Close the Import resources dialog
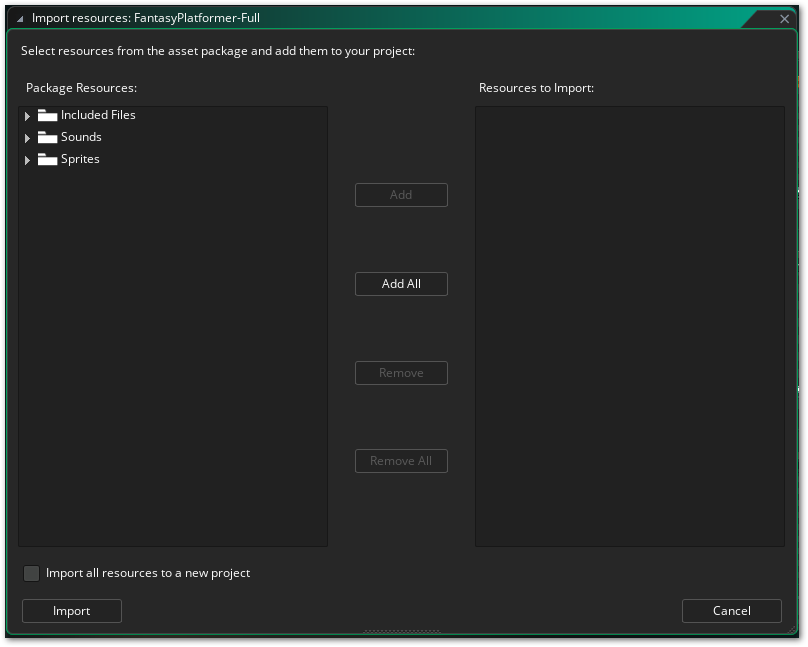Viewport: 808px width, 647px height. point(785,18)
